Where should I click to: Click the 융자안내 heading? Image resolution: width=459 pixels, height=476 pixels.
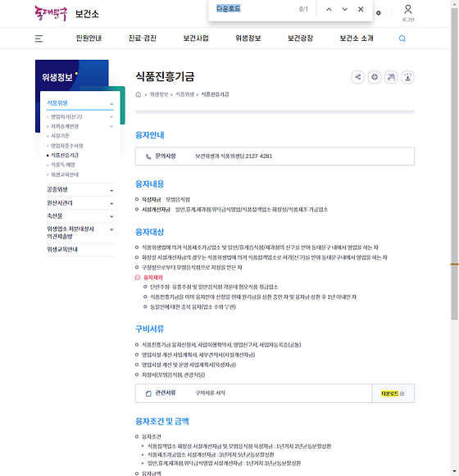pyautogui.click(x=150, y=135)
